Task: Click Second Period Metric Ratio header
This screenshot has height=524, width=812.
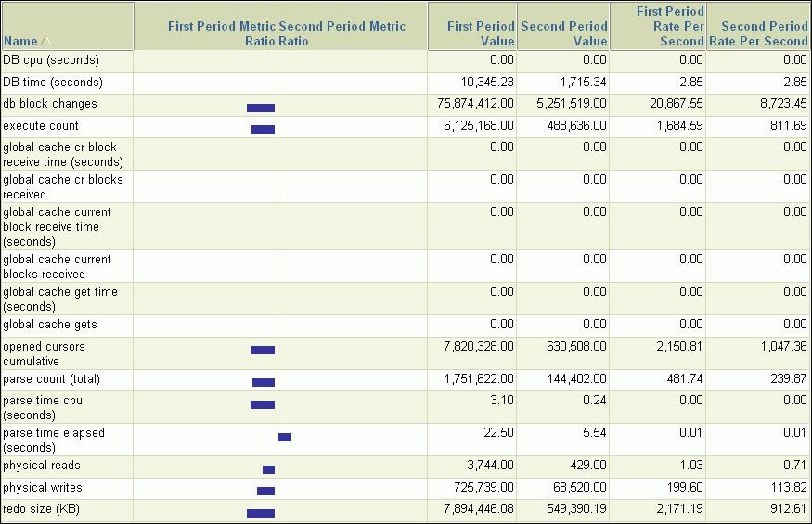Action: (342, 33)
